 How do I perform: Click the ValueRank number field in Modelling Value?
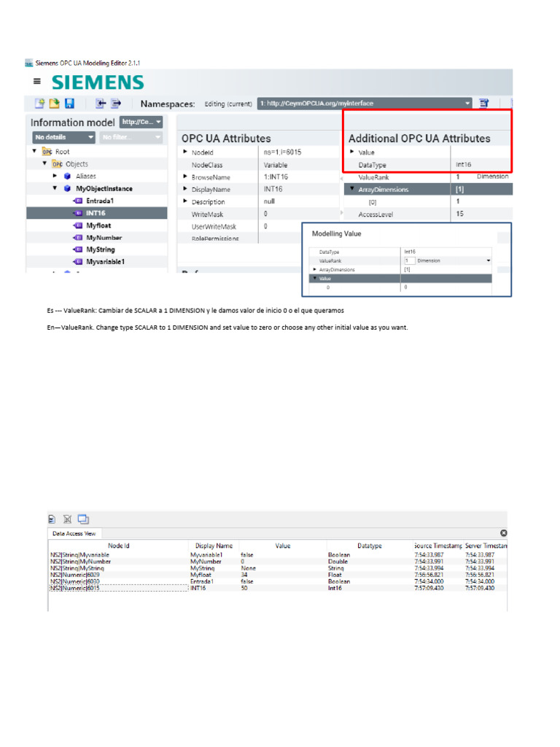click(409, 260)
